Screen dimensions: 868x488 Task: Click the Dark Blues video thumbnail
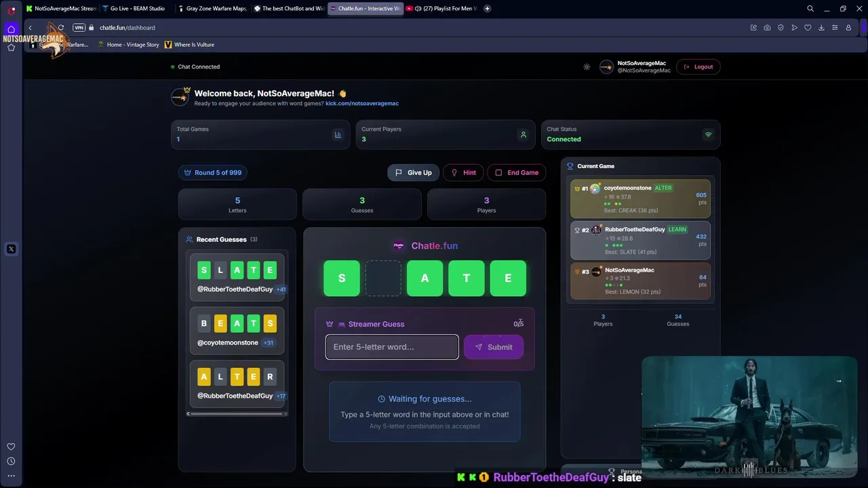point(749,418)
